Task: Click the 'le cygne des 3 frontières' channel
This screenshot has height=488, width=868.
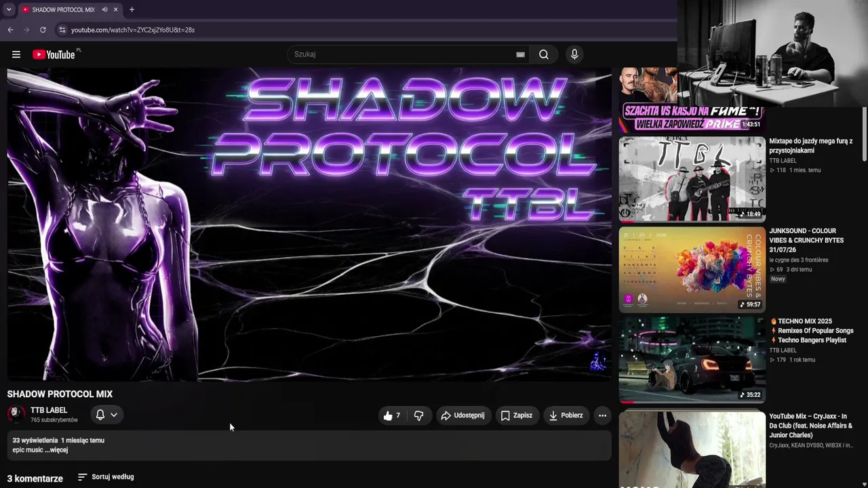Action: pyautogui.click(x=799, y=260)
